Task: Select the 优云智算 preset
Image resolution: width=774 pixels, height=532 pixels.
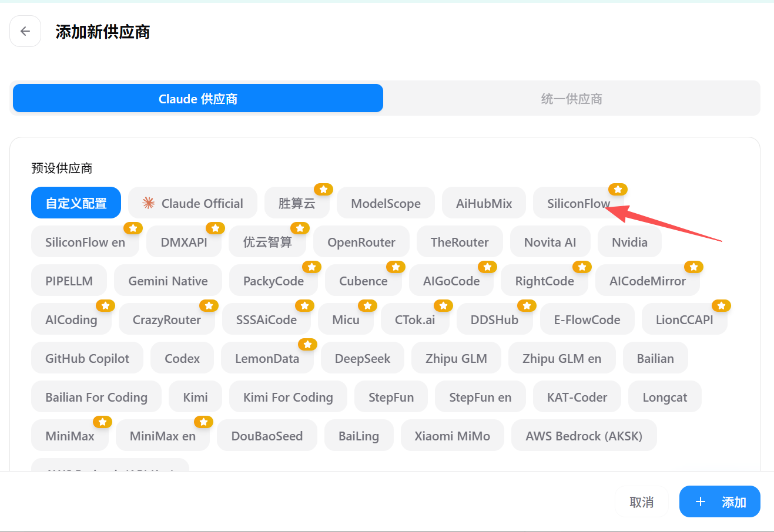Action: coord(267,242)
